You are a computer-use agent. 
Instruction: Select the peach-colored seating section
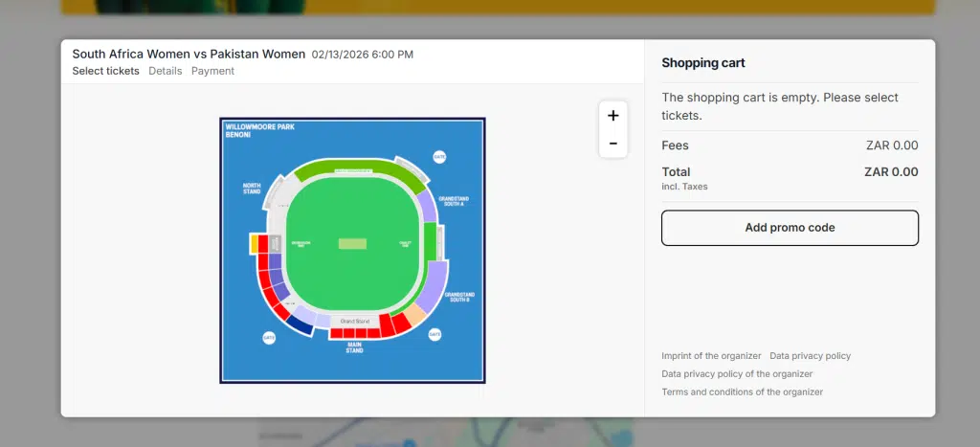(x=415, y=316)
